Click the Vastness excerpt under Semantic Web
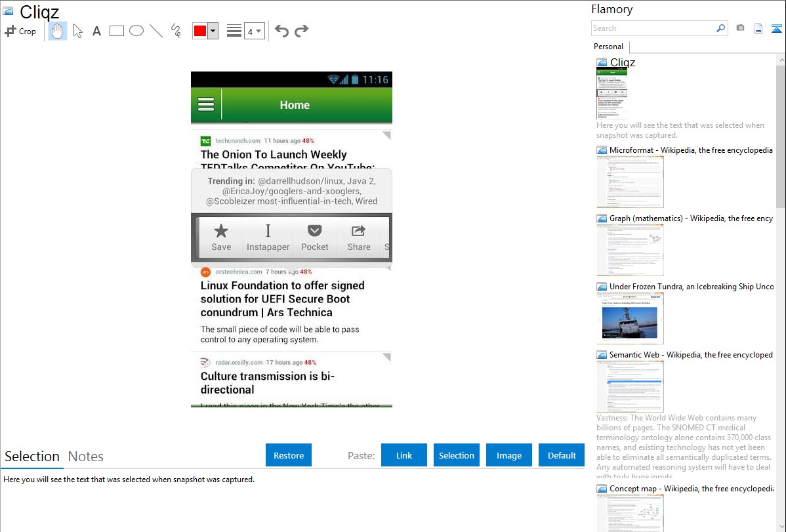Screen dimensions: 786x532 pyautogui.click(x=684, y=447)
